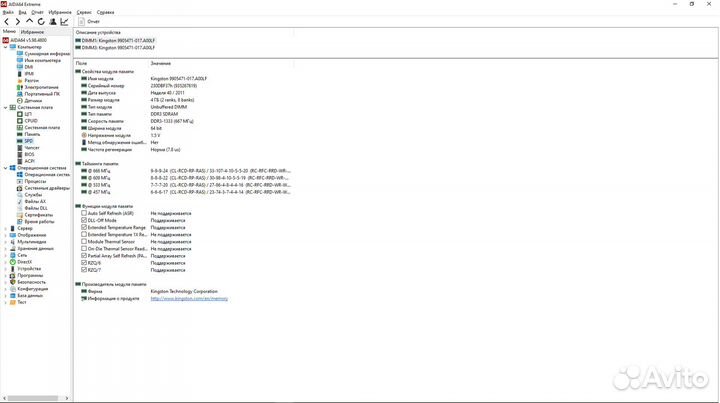
Task: Select Датчики sensors in the tree
Action: point(33,101)
